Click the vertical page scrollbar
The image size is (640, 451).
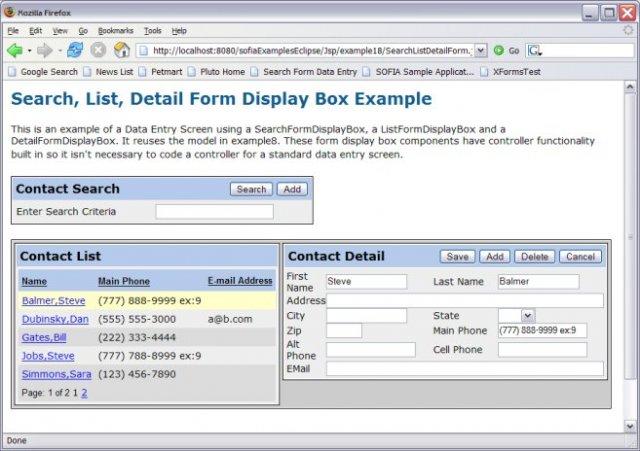click(629, 240)
